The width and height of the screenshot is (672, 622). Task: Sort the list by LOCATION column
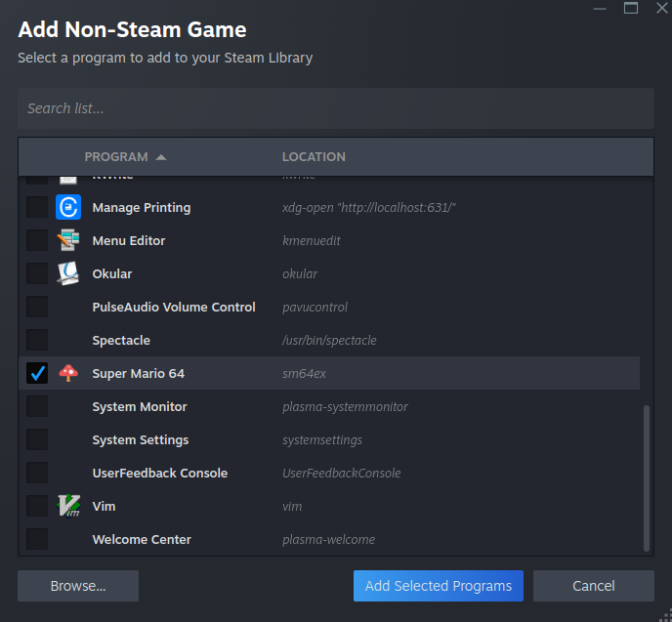314,157
